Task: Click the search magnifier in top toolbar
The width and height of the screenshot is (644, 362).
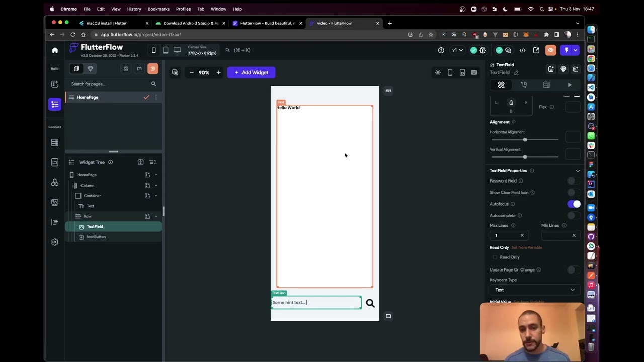Action: click(x=227, y=50)
